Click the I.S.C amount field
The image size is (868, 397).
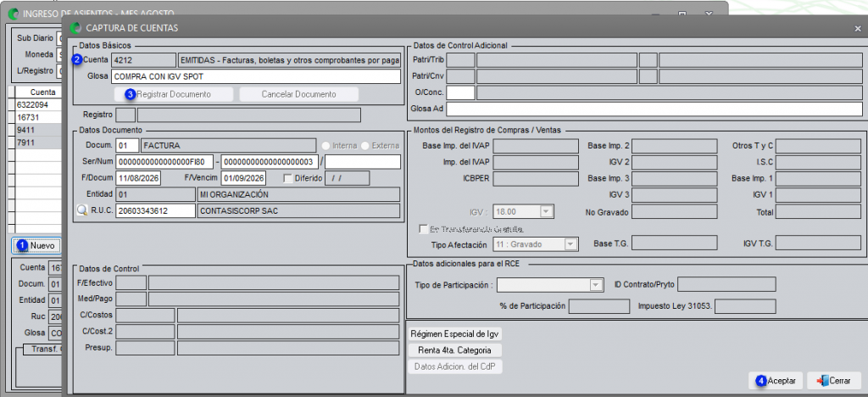click(x=818, y=162)
